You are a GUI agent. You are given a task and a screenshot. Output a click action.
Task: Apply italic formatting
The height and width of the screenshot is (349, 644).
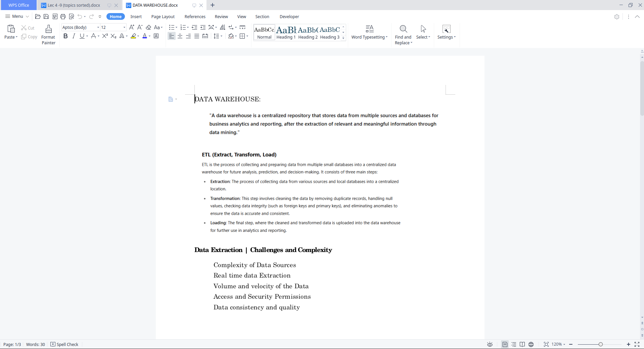click(74, 36)
